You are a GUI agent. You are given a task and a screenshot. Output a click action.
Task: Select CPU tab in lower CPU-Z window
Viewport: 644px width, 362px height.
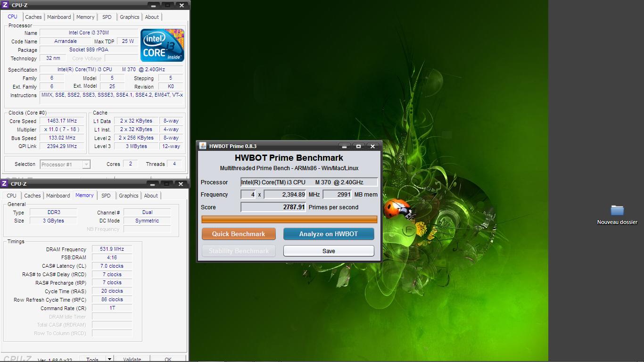pos(12,196)
